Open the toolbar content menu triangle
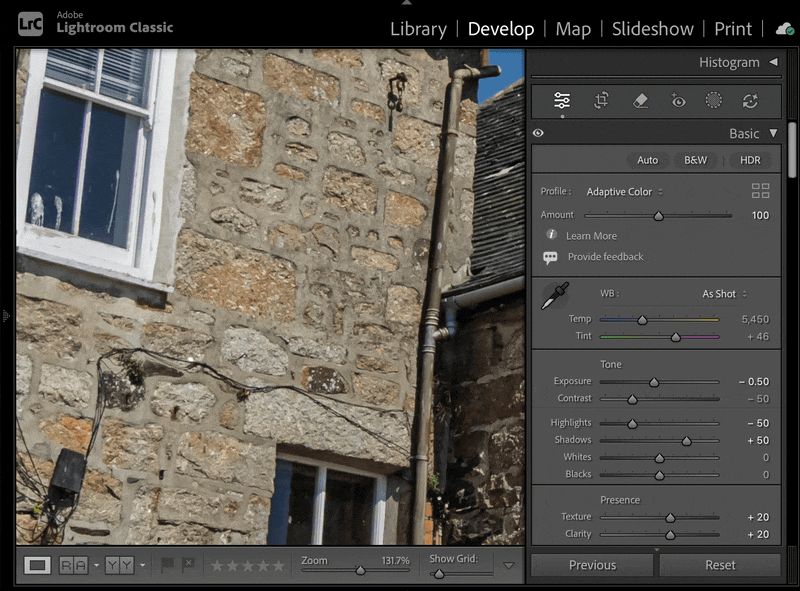The width and height of the screenshot is (800, 591). 509,565
